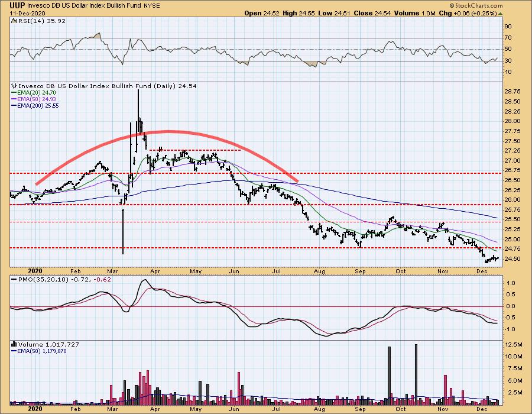Click the EMA(50) 24.93 legend entry

click(34, 99)
